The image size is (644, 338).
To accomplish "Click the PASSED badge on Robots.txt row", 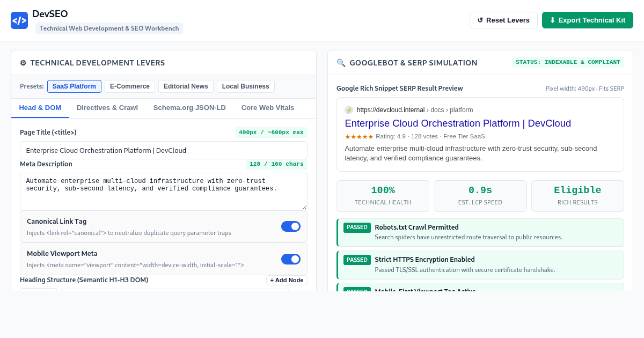I will coord(357,227).
